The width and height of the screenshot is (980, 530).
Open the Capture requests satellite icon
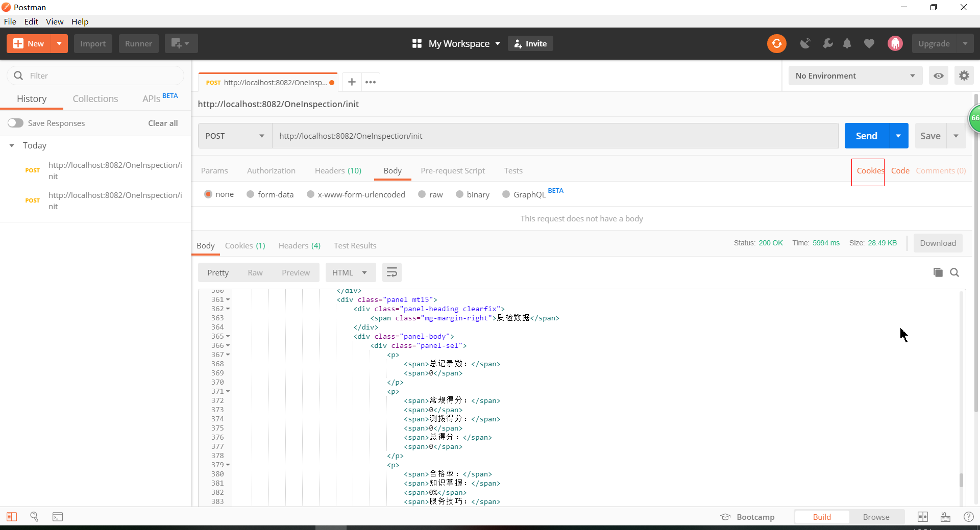pos(805,43)
